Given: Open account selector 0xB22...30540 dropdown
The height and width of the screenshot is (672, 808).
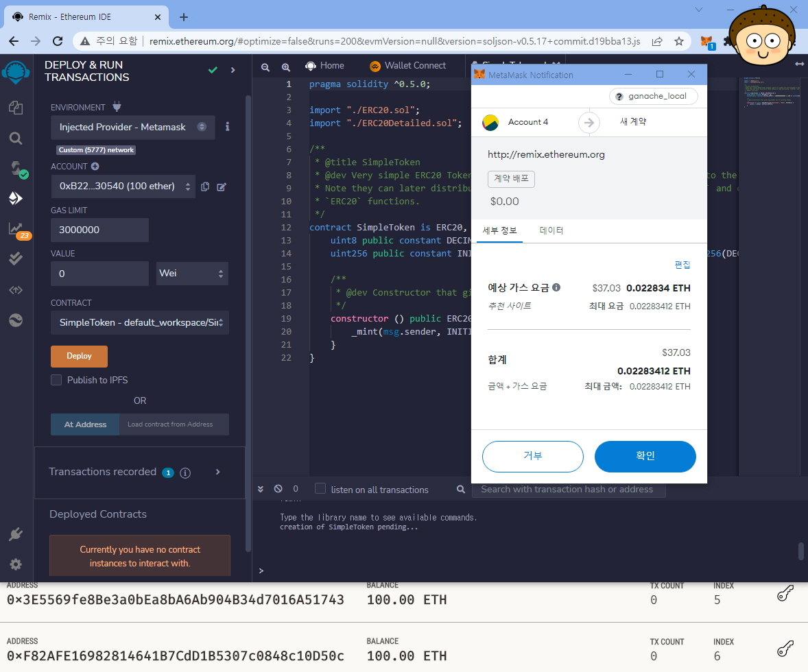Looking at the screenshot, I should coord(123,186).
